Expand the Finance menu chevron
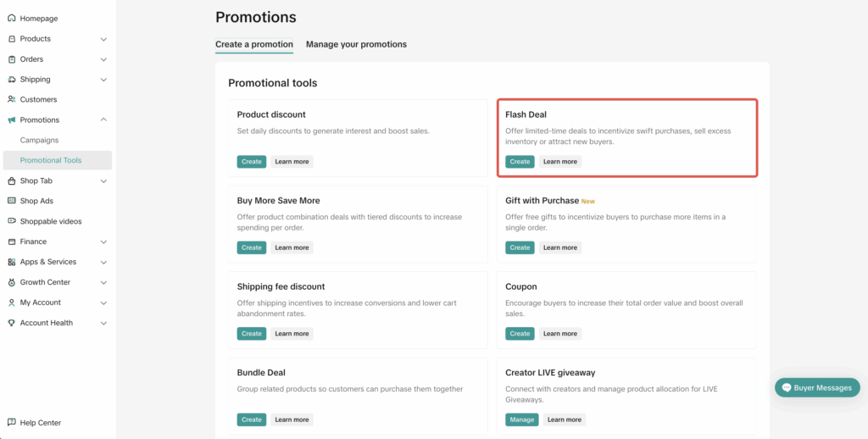Image resolution: width=868 pixels, height=439 pixels. 103,242
